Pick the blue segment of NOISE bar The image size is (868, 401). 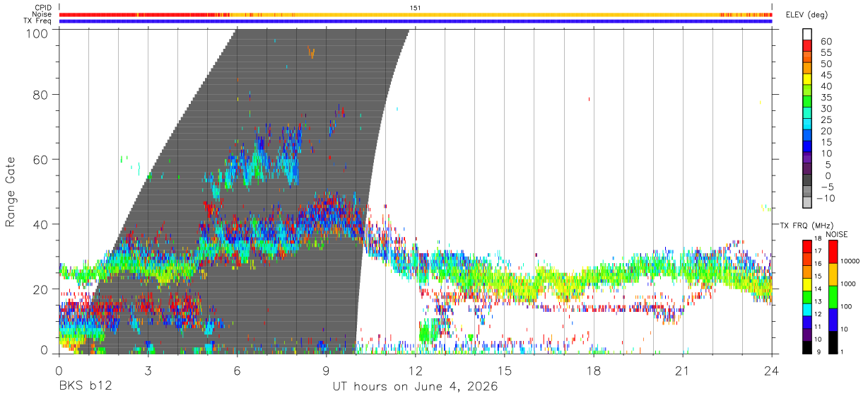833,320
